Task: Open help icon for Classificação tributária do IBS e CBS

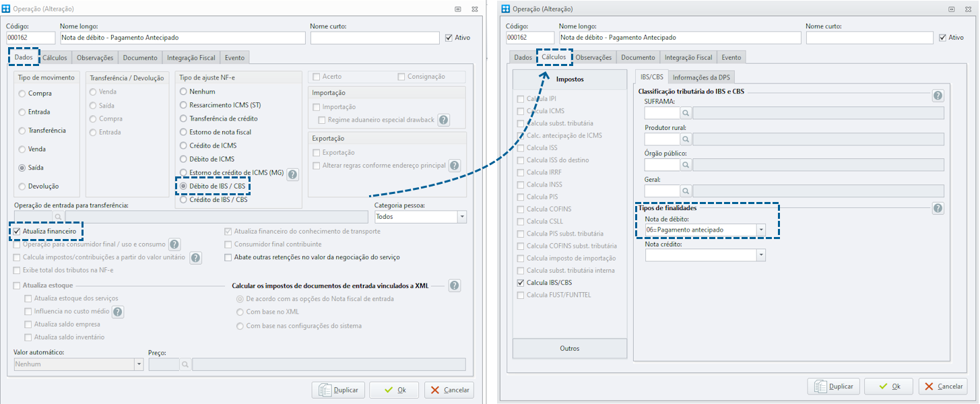Action: point(938,96)
